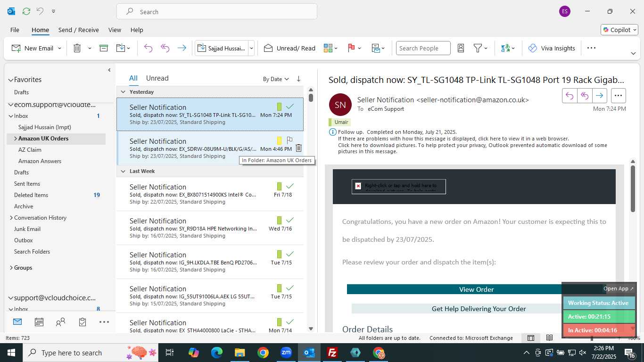The width and height of the screenshot is (644, 362).
Task: Click Get Help Delivering Your Order button
Action: click(x=479, y=309)
